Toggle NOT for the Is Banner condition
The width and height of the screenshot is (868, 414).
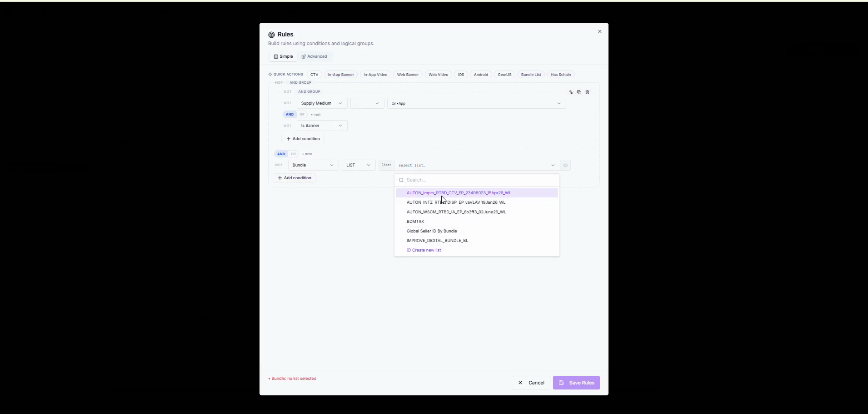click(x=287, y=126)
